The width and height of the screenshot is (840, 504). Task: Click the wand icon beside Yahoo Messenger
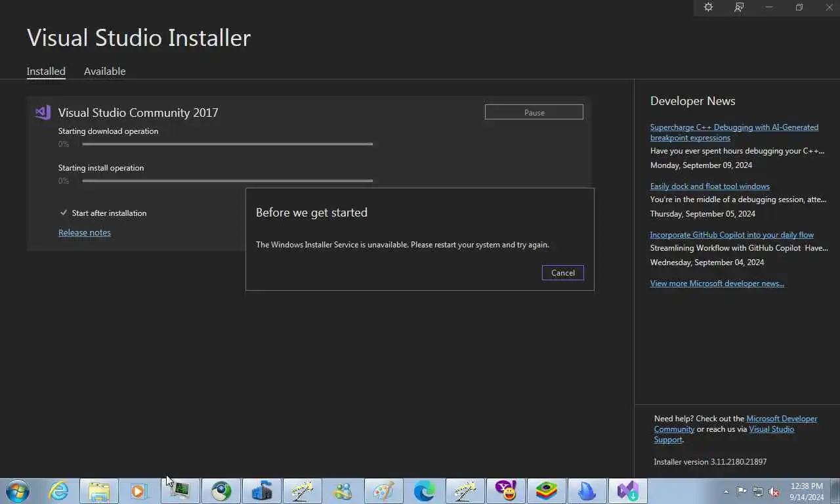(x=465, y=491)
